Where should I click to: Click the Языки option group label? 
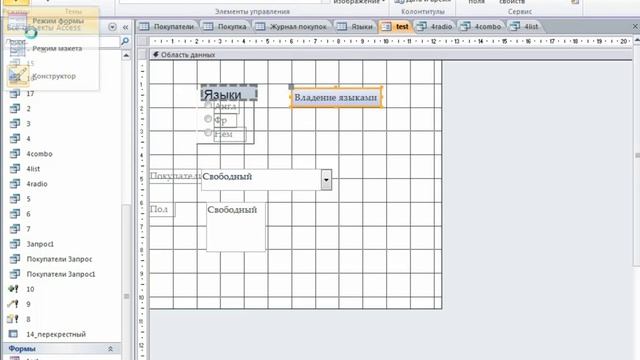click(229, 94)
